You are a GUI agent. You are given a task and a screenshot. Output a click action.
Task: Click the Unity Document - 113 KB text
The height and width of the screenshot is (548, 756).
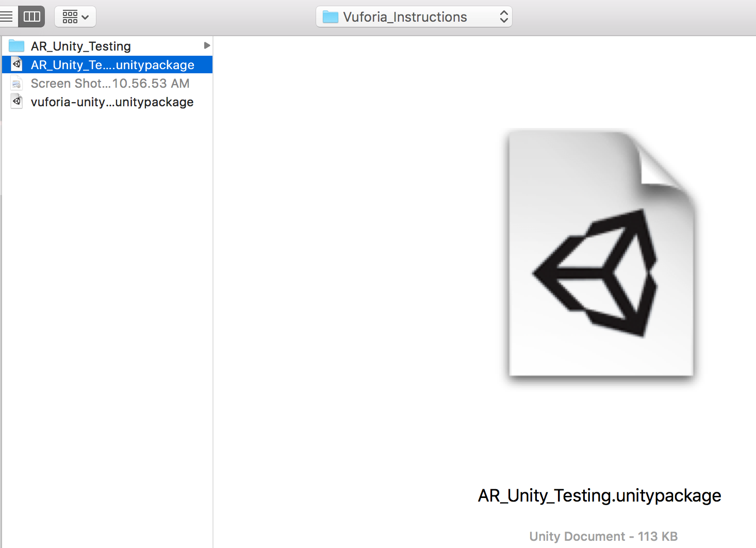coord(603,536)
